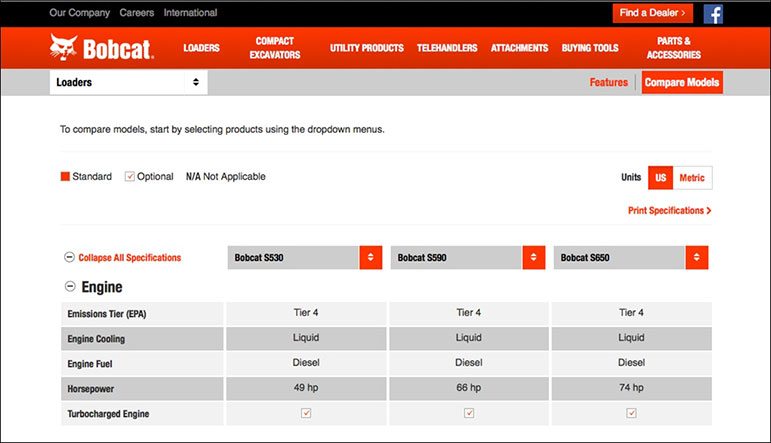
Task: Click the Bobcat logo
Action: tap(101, 47)
